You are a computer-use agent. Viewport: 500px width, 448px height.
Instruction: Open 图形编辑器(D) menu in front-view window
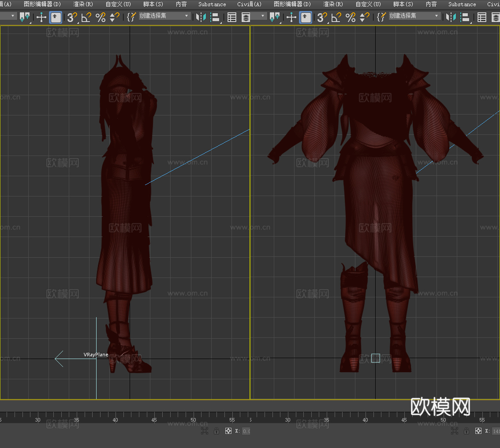point(292,4)
